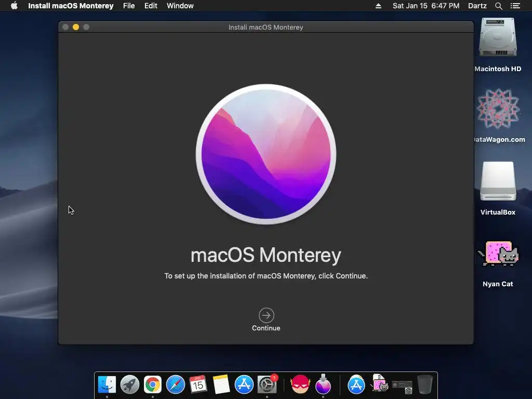Open the red Flash mask app in dock

click(x=300, y=385)
